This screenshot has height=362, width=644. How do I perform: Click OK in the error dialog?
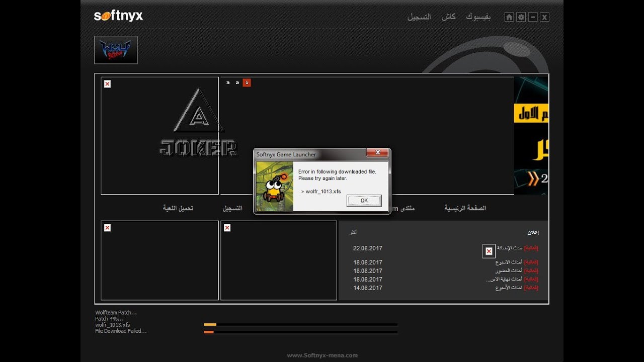coord(364,201)
